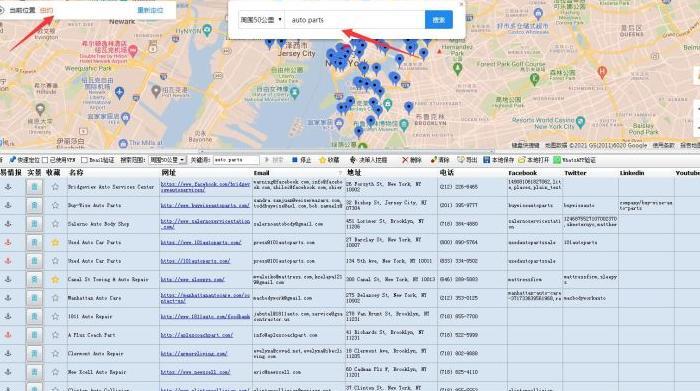Favorite Buy-Wise Auto Parts with its star

(55, 205)
